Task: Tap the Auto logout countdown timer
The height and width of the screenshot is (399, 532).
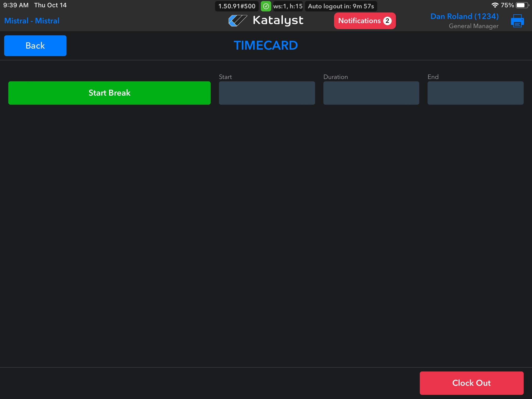Action: 341,6
